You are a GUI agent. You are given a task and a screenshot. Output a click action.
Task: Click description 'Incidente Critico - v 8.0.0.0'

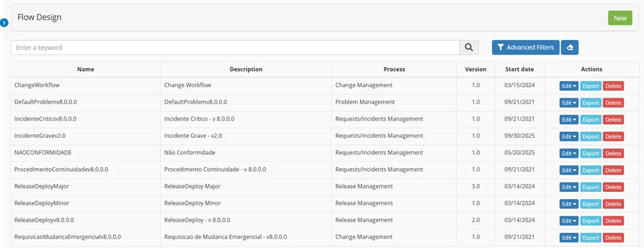pyautogui.click(x=199, y=119)
